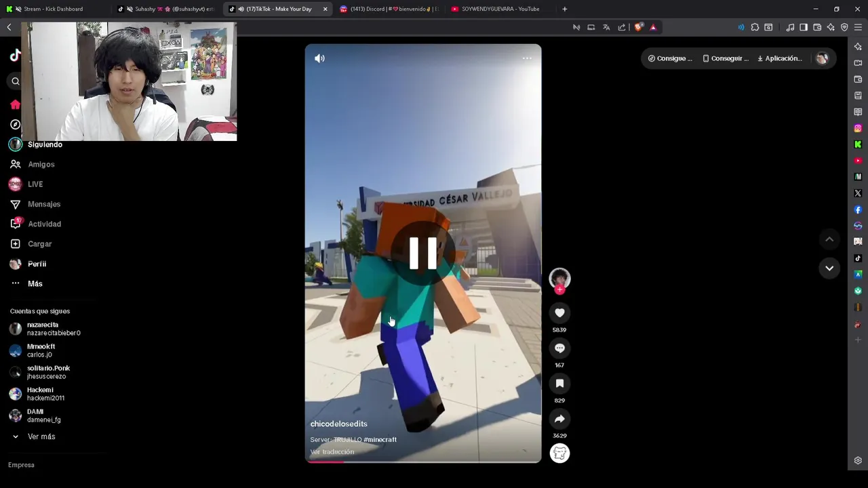Open Kick in the browser sidebar
The height and width of the screenshot is (488, 868).
pyautogui.click(x=858, y=144)
